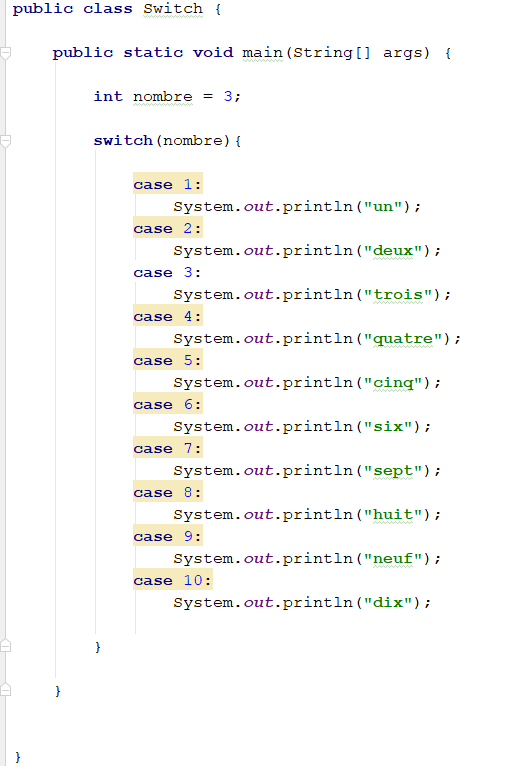Click the int keyword

tap(108, 96)
